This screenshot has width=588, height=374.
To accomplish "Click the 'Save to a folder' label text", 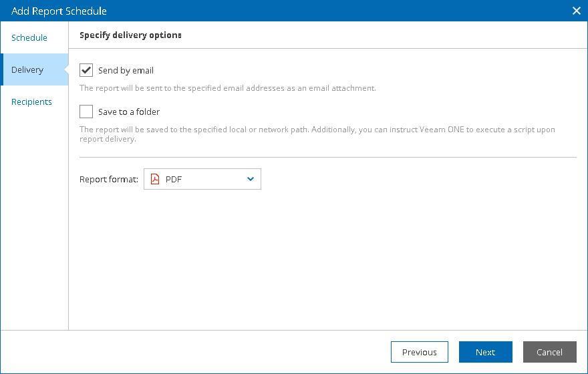I will [129, 112].
